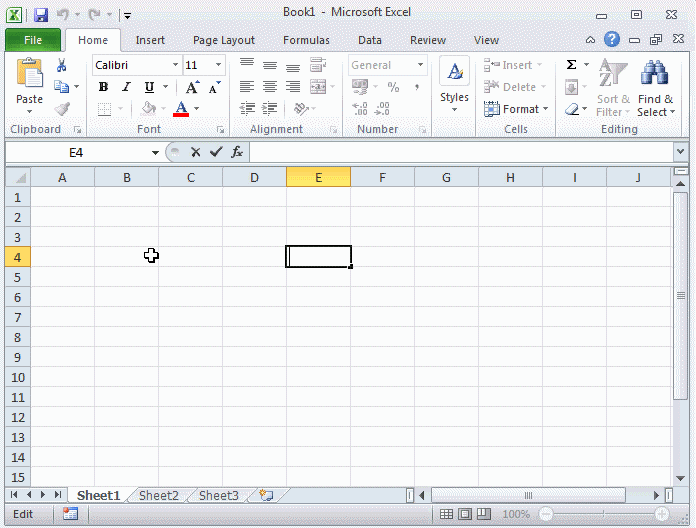Insert a new worksheet tab icon
Viewport: 696px width, 528px height.
click(266, 495)
